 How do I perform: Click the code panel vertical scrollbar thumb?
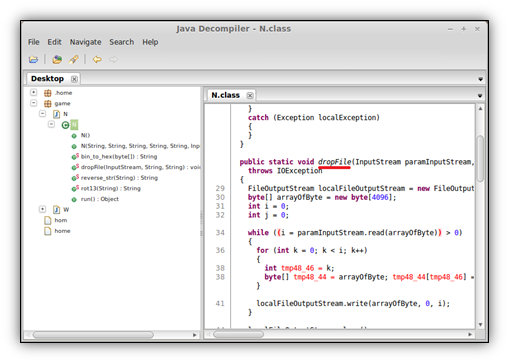pyautogui.click(x=480, y=158)
